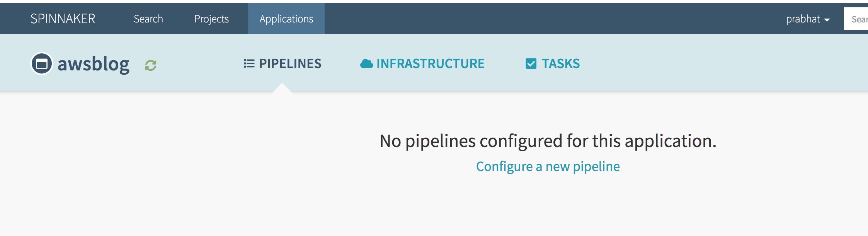
Task: Switch to the INFRASTRUCTURE tab
Action: [422, 63]
